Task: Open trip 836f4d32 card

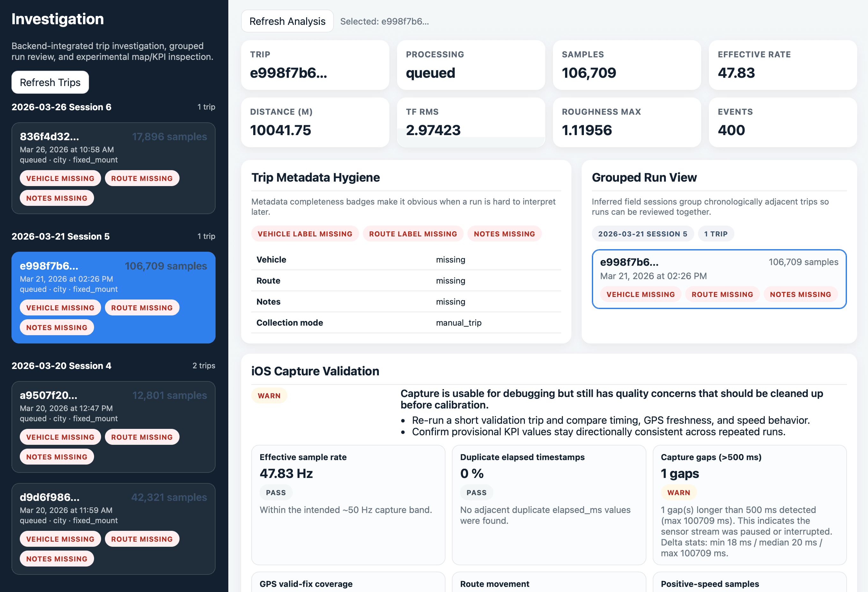Action: (113, 168)
